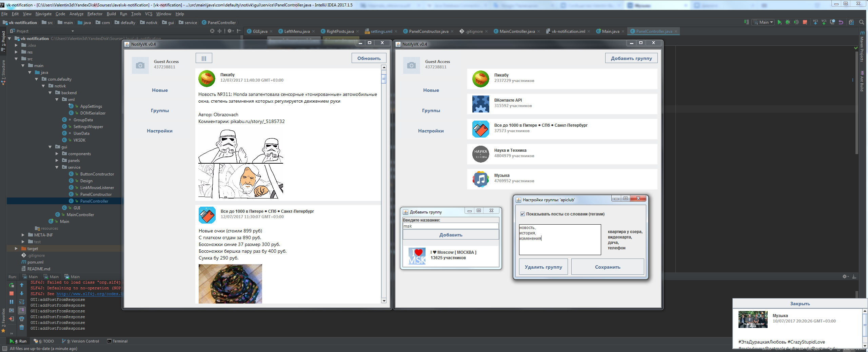
Task: Start debugging with the bug icon
Action: [788, 22]
